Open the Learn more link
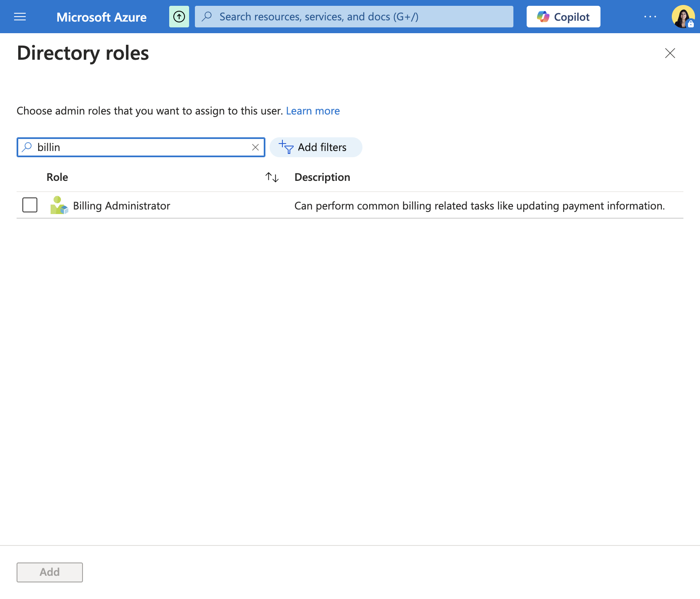The image size is (700, 599). coord(313,111)
